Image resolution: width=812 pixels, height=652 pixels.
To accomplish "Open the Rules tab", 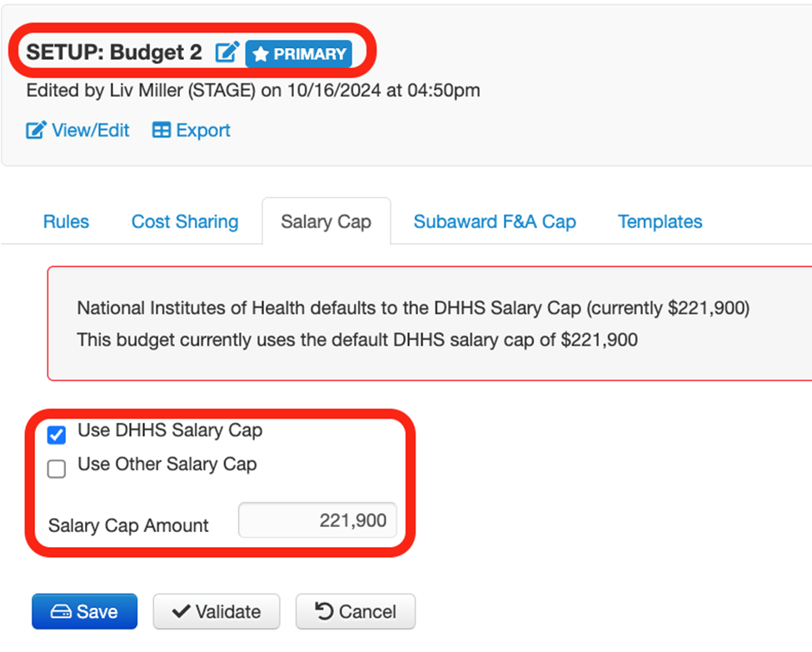I will click(66, 222).
